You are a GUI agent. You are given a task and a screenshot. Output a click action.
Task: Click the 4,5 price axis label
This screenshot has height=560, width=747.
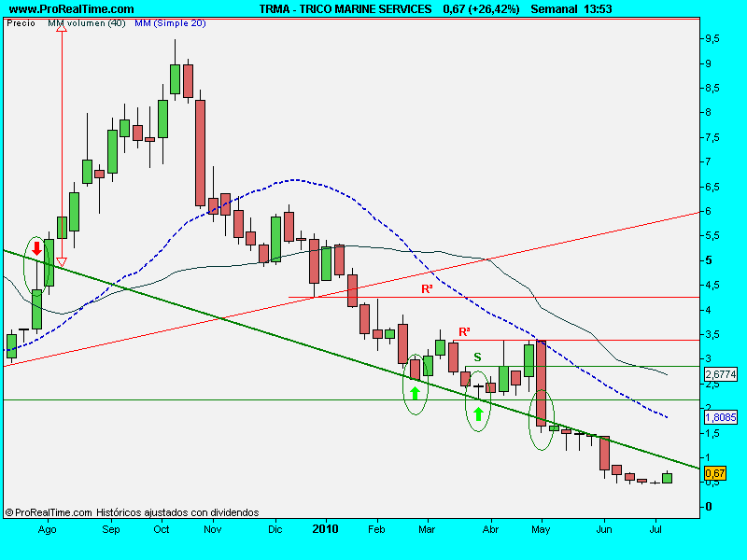(x=712, y=286)
